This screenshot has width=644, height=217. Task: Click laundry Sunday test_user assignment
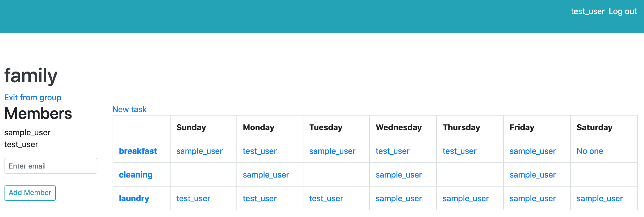[193, 198]
